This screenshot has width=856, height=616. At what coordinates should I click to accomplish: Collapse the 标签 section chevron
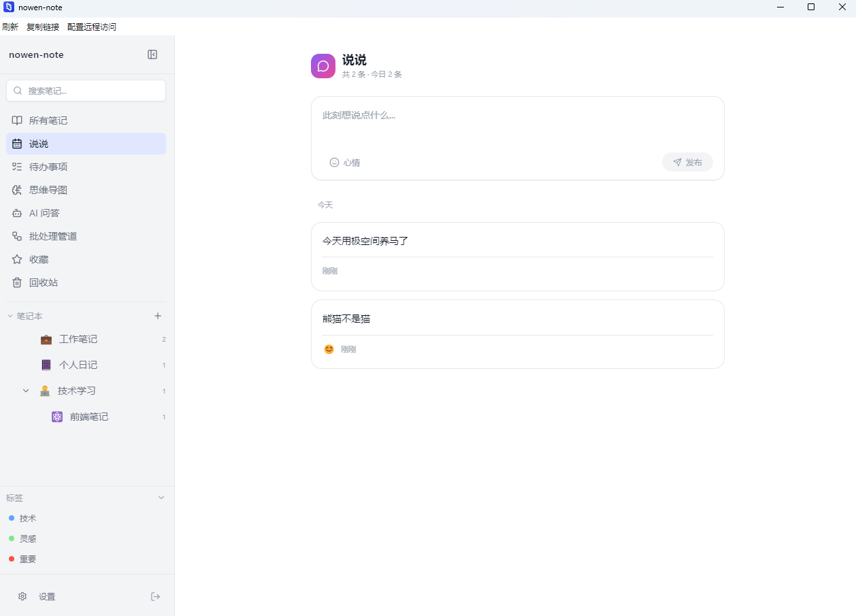tap(161, 498)
